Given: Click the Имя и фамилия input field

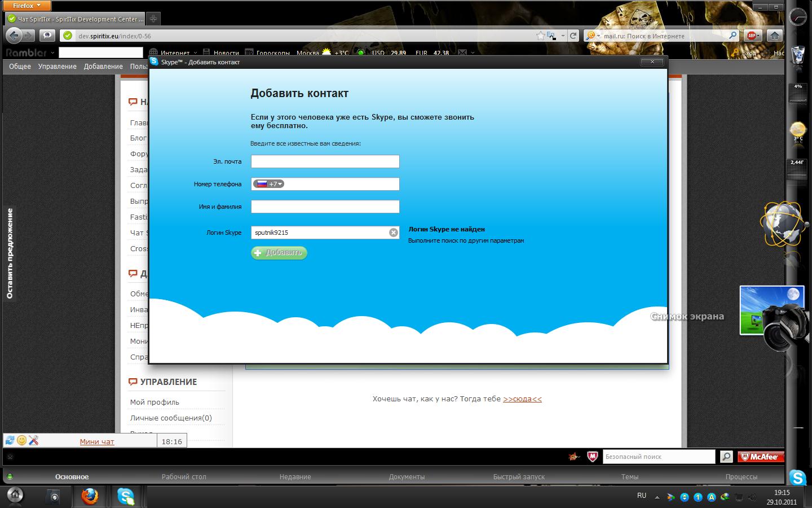Looking at the screenshot, I should (x=325, y=207).
